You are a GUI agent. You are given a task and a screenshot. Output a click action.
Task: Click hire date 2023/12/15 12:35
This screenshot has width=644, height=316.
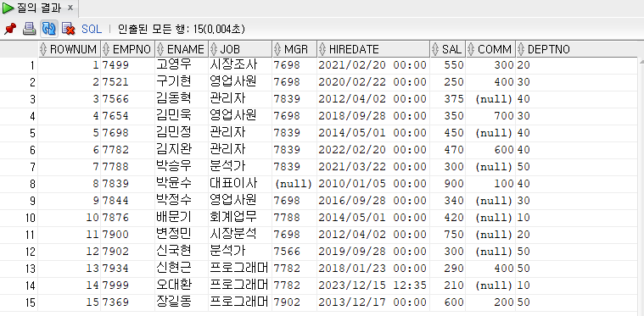[373, 286]
